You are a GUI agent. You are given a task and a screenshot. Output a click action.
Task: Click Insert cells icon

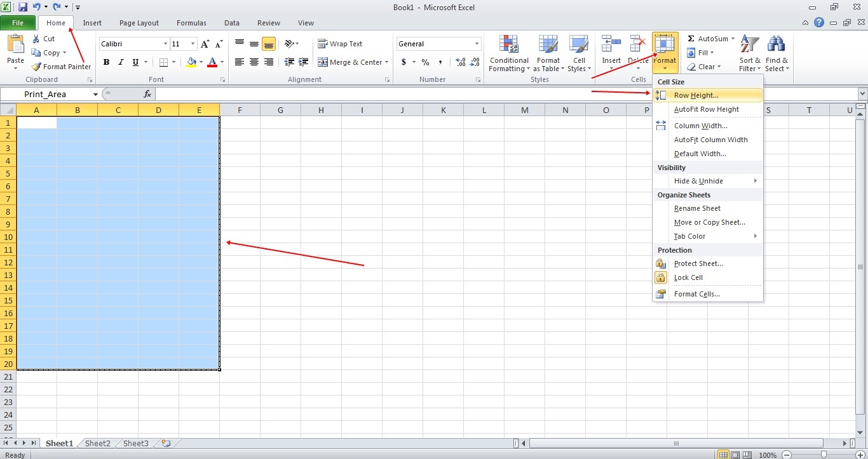[x=611, y=44]
